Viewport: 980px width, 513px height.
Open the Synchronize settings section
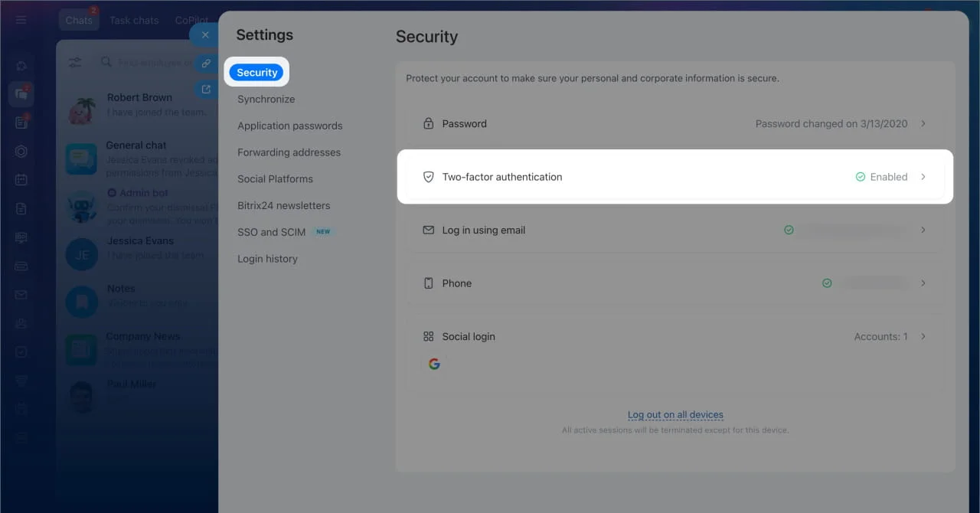click(x=266, y=99)
